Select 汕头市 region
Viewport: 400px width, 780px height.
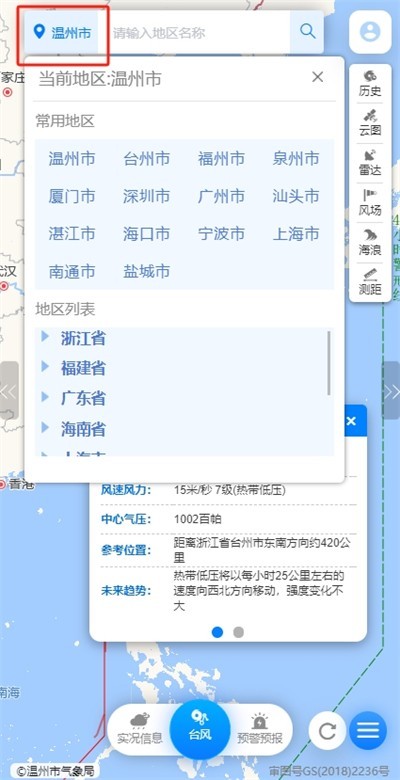pyautogui.click(x=296, y=196)
